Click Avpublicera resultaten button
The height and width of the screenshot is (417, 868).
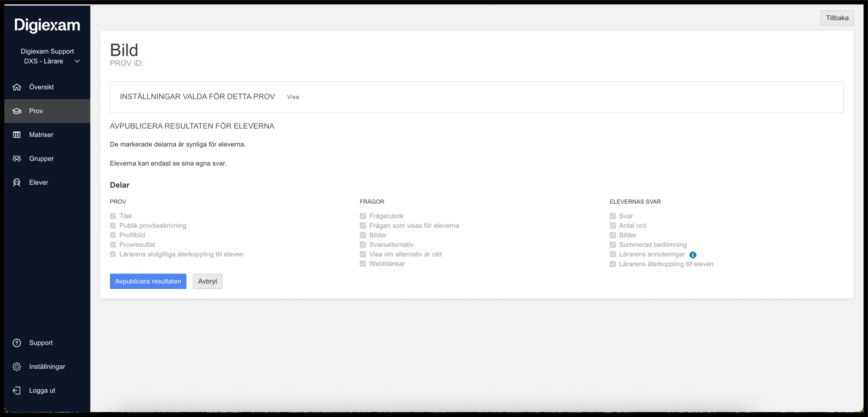148,281
